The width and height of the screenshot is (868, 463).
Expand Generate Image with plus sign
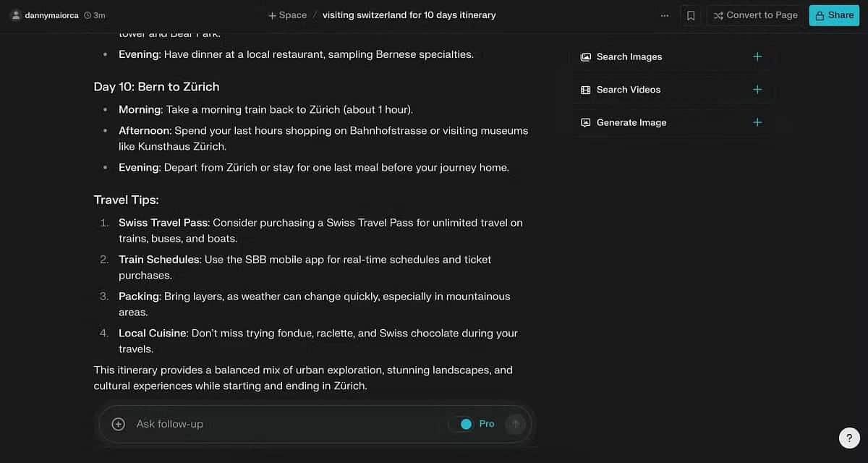[757, 122]
